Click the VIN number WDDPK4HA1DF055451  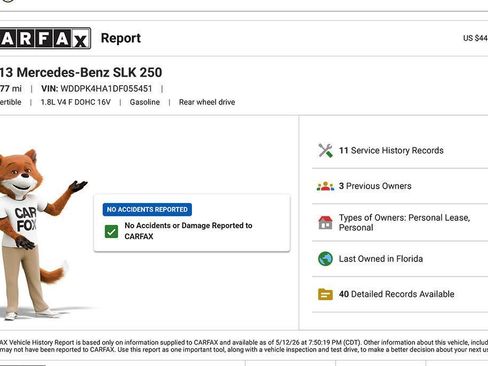point(106,89)
